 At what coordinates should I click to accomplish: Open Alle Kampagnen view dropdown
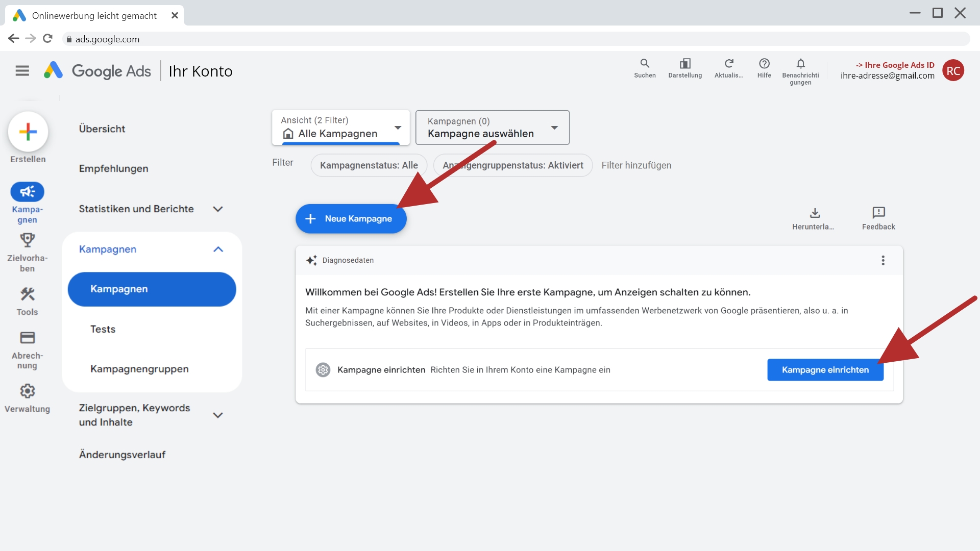(340, 128)
